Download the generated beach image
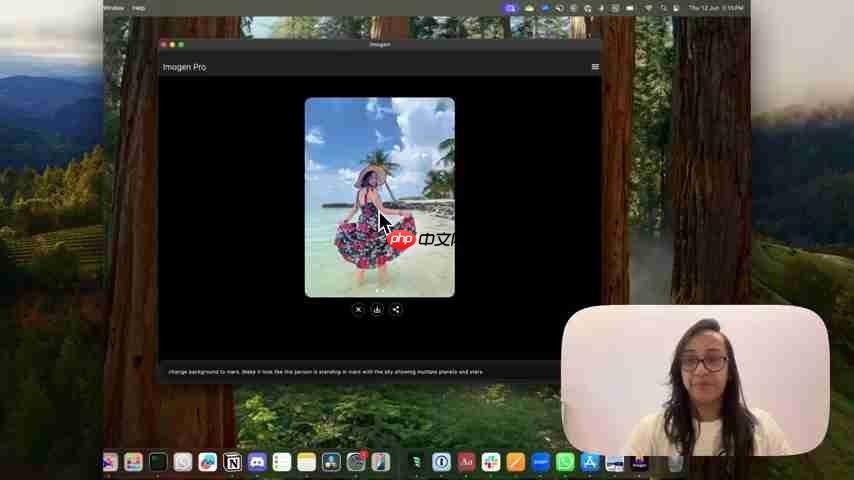854x480 pixels. pyautogui.click(x=377, y=309)
